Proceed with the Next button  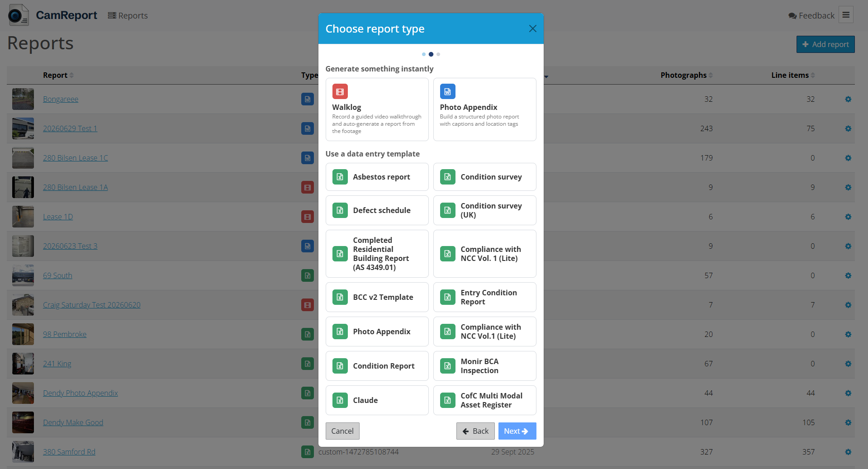[x=517, y=431]
